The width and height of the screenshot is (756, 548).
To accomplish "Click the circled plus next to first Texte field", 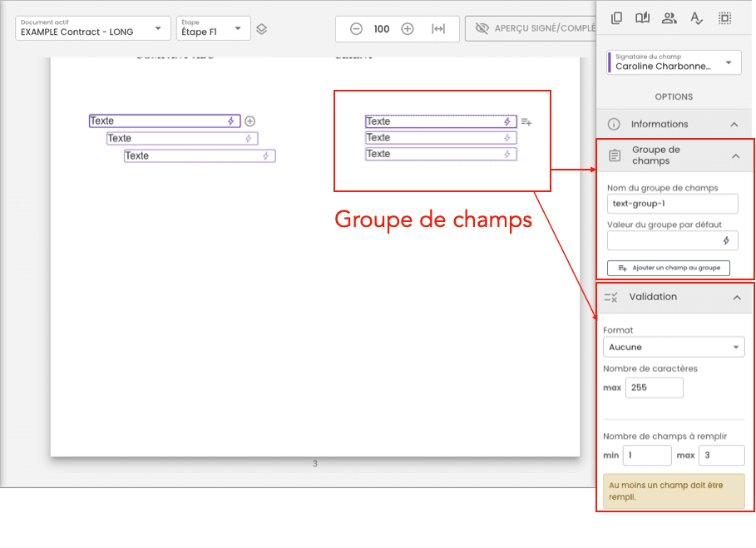I will point(250,121).
